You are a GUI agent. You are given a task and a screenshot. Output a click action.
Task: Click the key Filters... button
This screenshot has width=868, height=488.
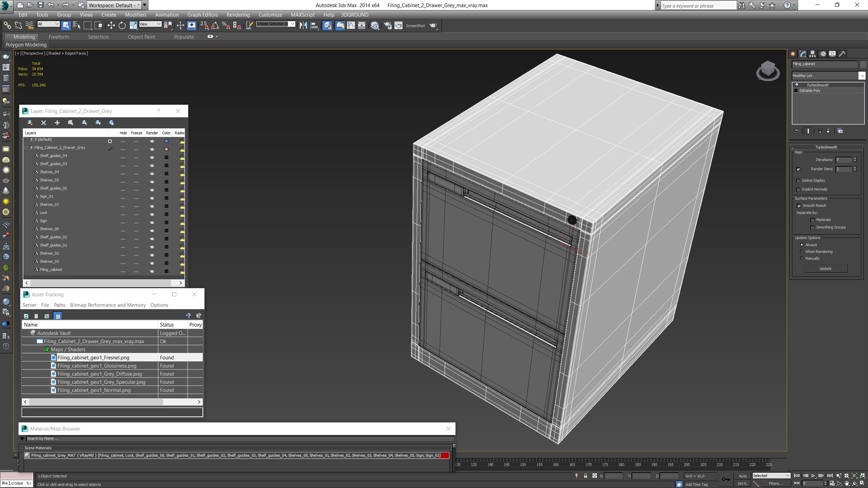point(775,483)
